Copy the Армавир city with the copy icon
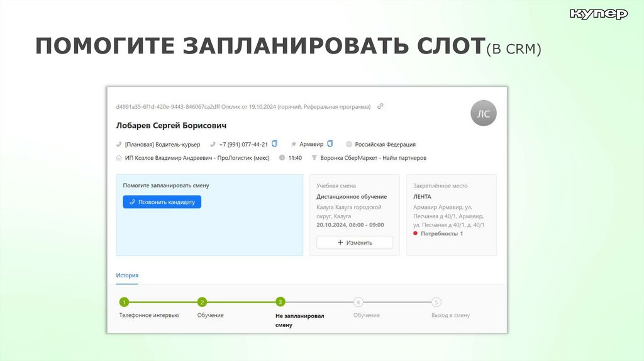 click(x=330, y=144)
